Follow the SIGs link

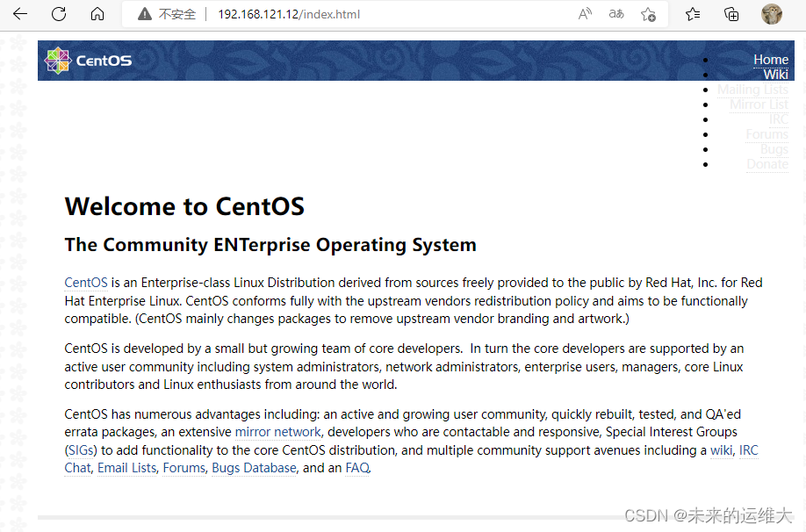pyautogui.click(x=81, y=450)
